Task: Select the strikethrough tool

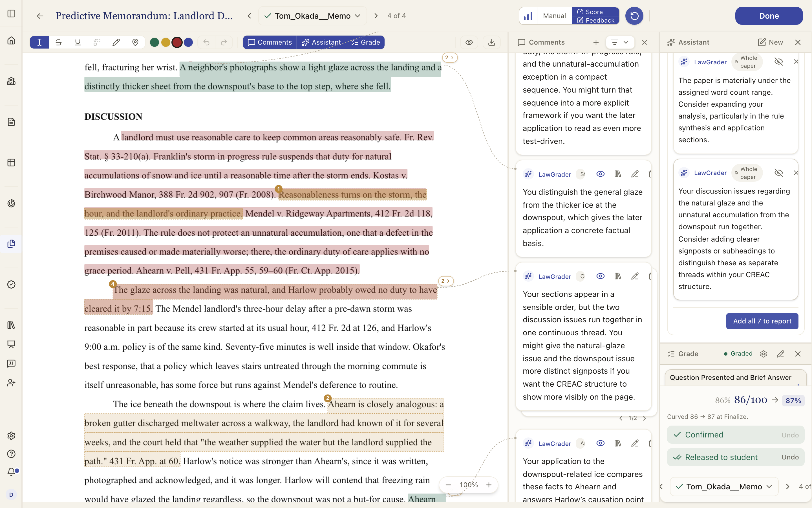Action: click(58, 42)
